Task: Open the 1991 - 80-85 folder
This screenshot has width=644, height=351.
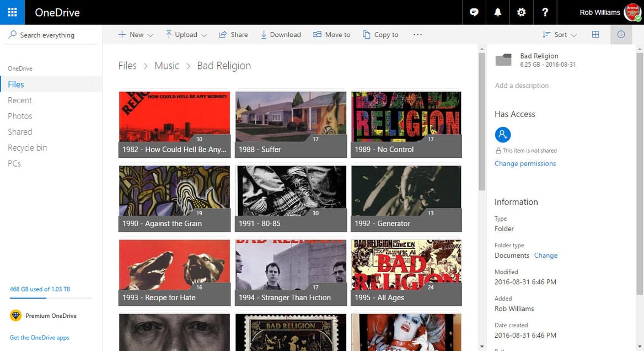Action: pyautogui.click(x=291, y=199)
